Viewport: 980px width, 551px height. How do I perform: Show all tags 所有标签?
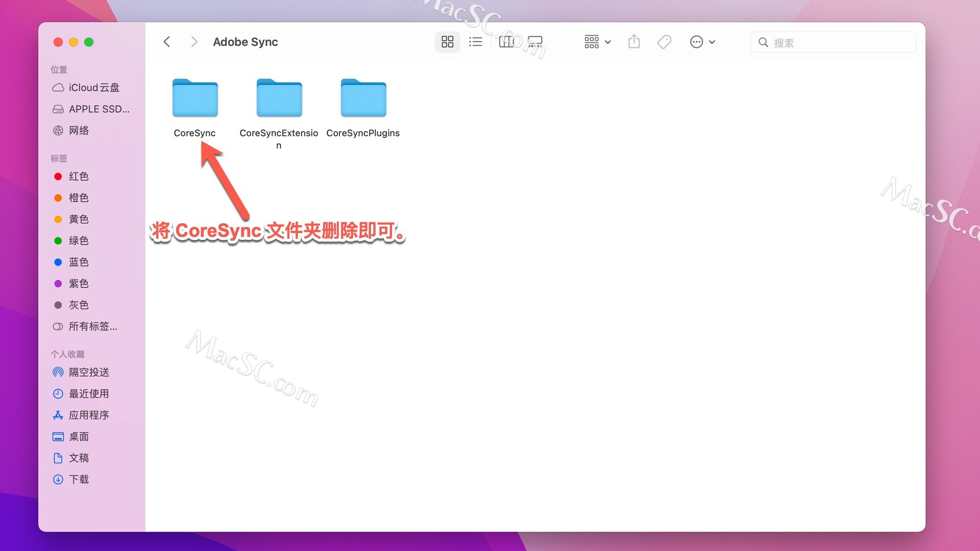click(92, 327)
